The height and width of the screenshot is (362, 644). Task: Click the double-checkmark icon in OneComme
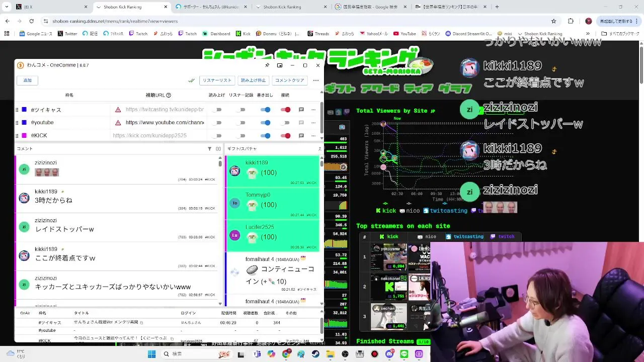pos(191,80)
